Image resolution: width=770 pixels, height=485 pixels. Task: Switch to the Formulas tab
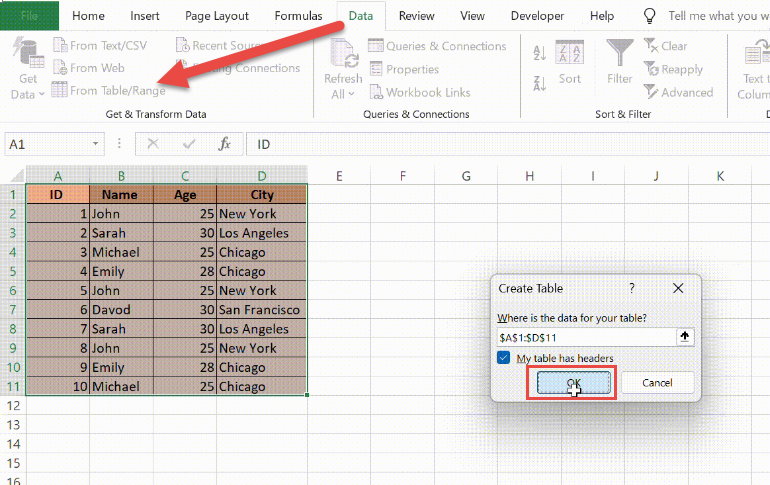pos(298,16)
